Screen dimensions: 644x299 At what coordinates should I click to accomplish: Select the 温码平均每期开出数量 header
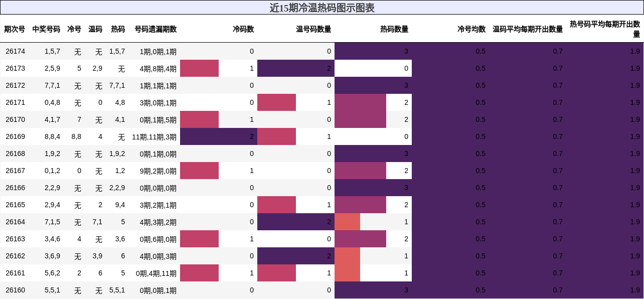click(528, 29)
